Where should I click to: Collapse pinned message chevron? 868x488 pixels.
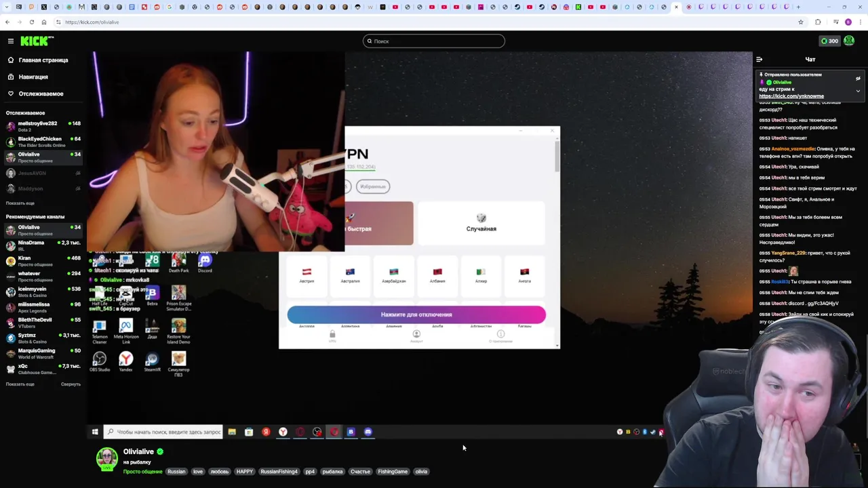click(x=858, y=91)
